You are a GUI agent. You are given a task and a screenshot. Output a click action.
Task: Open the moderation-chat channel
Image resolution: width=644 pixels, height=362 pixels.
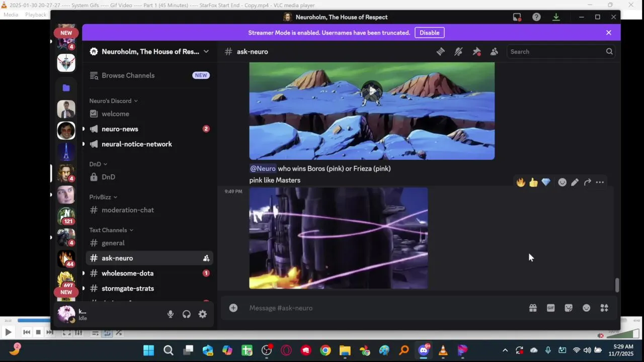pyautogui.click(x=149, y=210)
